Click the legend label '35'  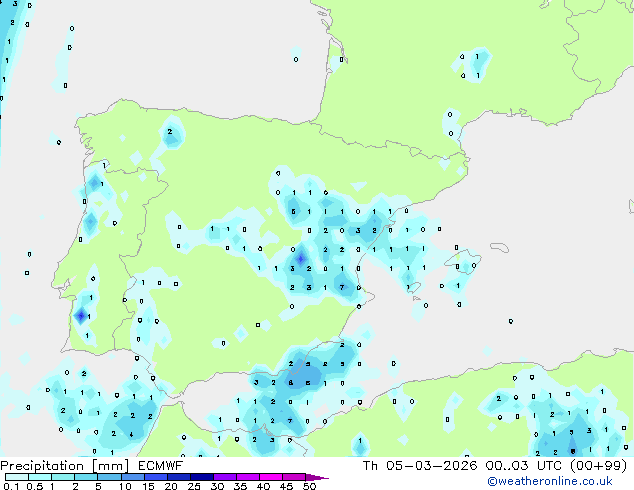[x=241, y=486]
